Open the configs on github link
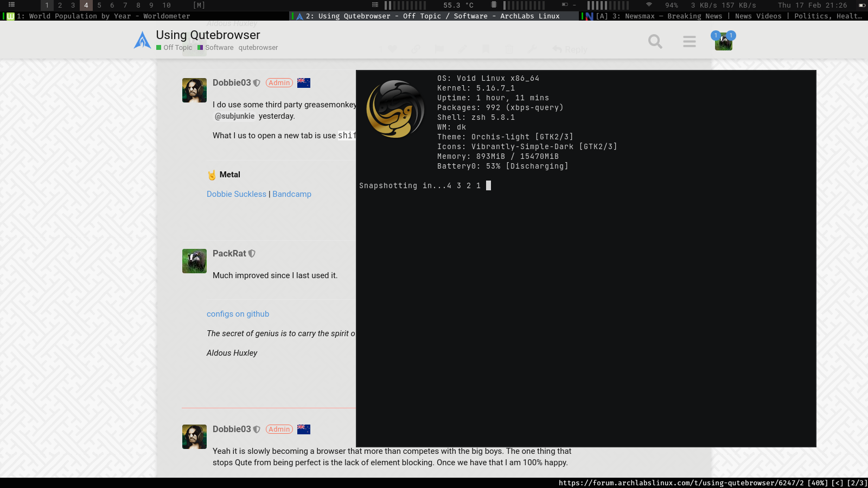This screenshot has height=488, width=868. tap(238, 314)
